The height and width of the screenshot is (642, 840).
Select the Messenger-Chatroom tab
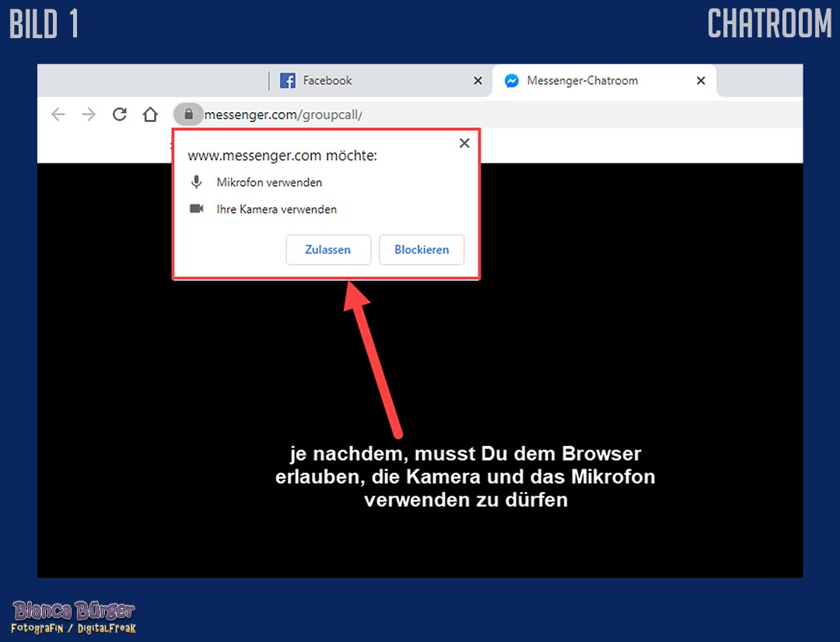point(604,80)
